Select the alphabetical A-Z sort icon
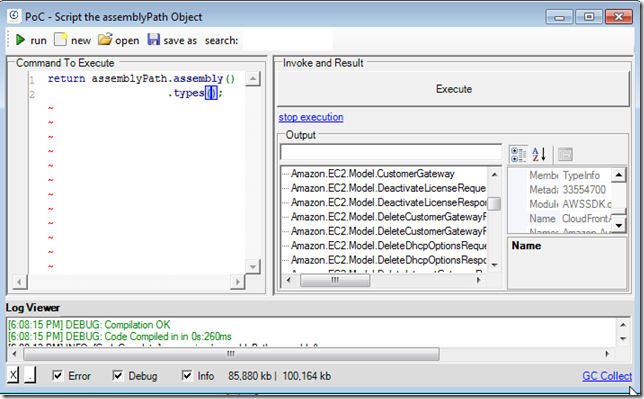 539,155
